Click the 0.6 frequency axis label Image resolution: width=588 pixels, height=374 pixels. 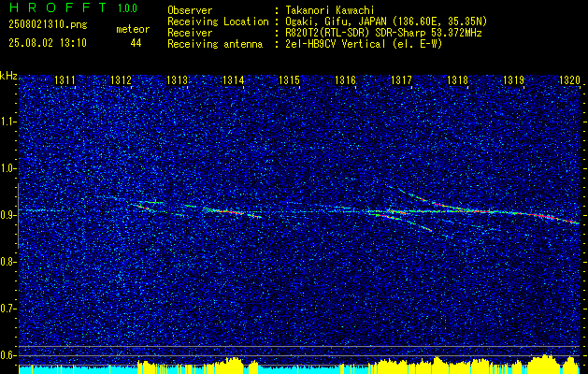(7, 355)
